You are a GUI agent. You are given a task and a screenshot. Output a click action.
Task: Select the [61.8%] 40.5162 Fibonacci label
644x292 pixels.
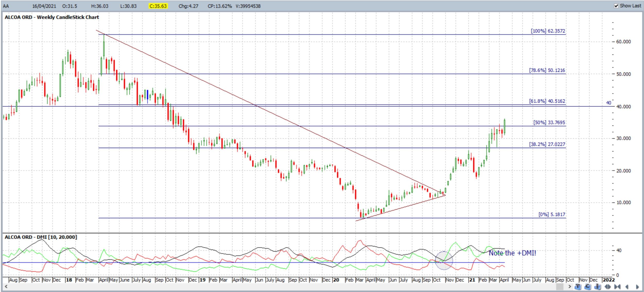(547, 101)
